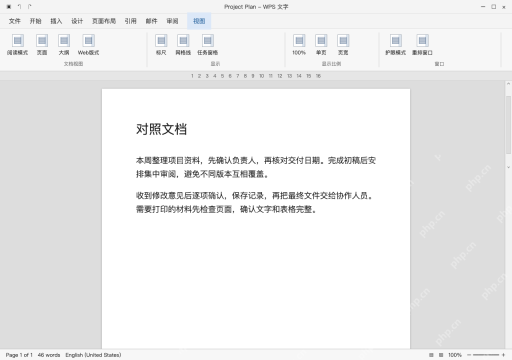Toggle the 标尺 ruler display
Viewport: 512px width, 360px height.
161,45
